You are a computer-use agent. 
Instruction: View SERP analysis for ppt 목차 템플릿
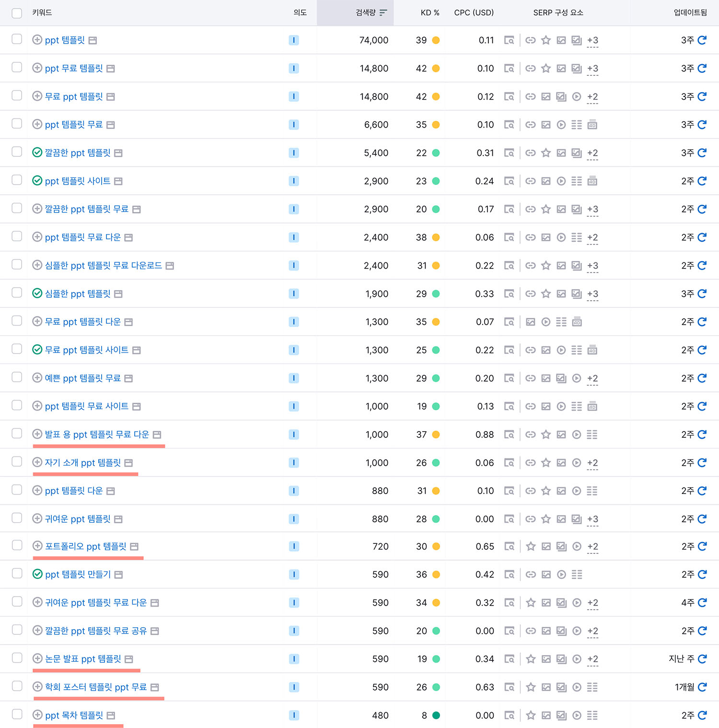pos(509,716)
